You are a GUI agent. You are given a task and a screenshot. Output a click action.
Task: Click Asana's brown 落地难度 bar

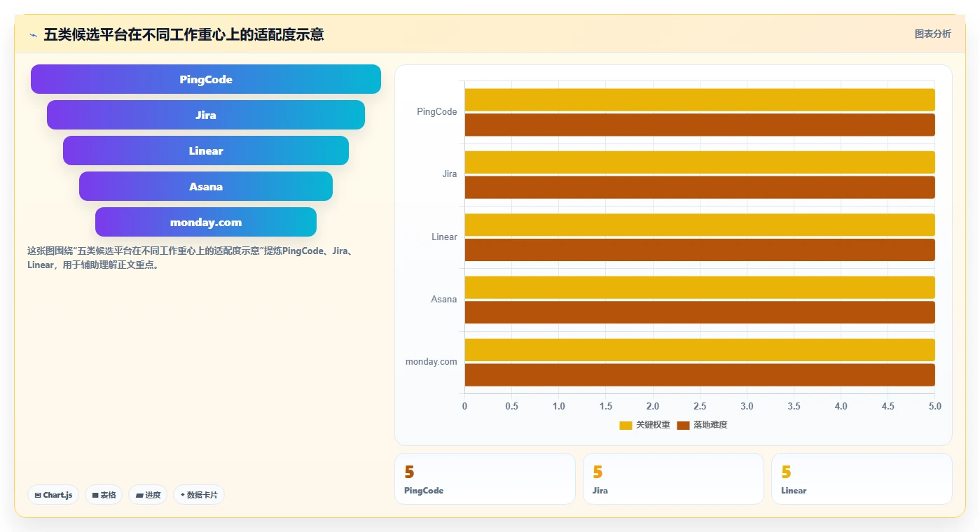click(x=700, y=312)
